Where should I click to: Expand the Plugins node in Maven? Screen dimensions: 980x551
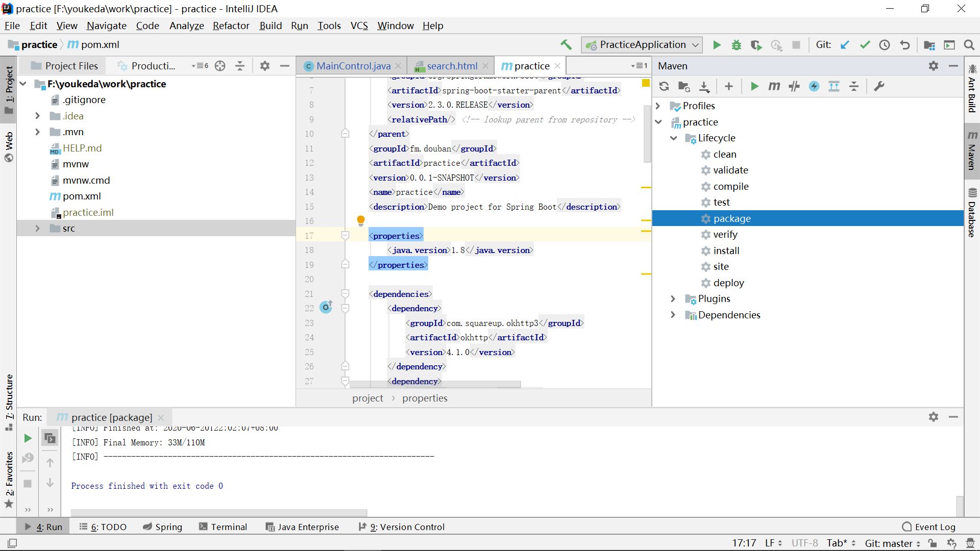click(x=673, y=299)
